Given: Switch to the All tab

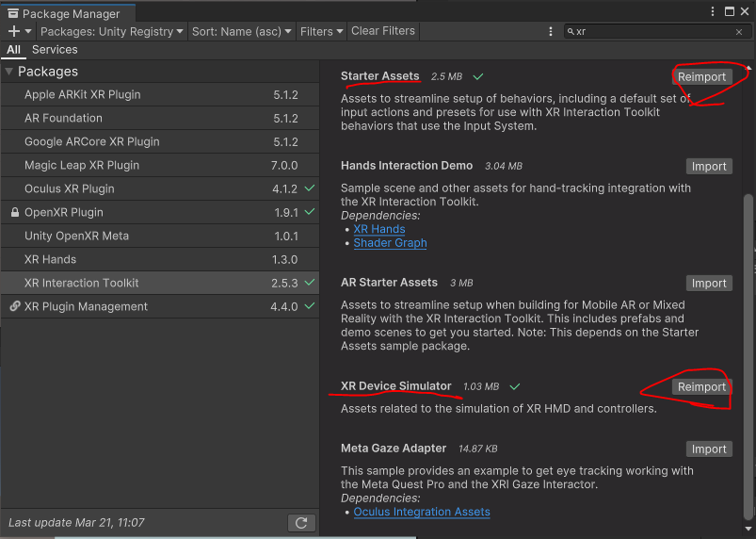Looking at the screenshot, I should pos(13,49).
